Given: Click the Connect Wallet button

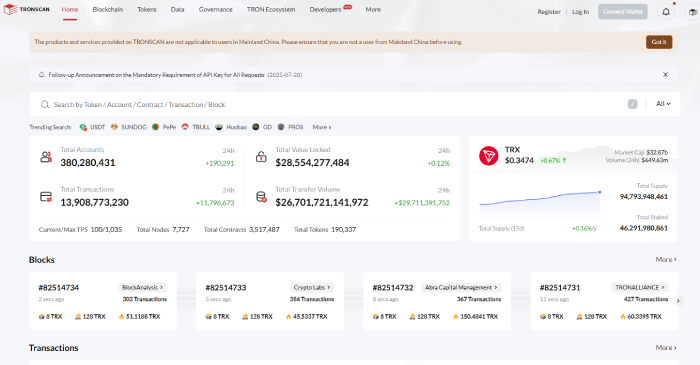Looking at the screenshot, I should coord(623,12).
